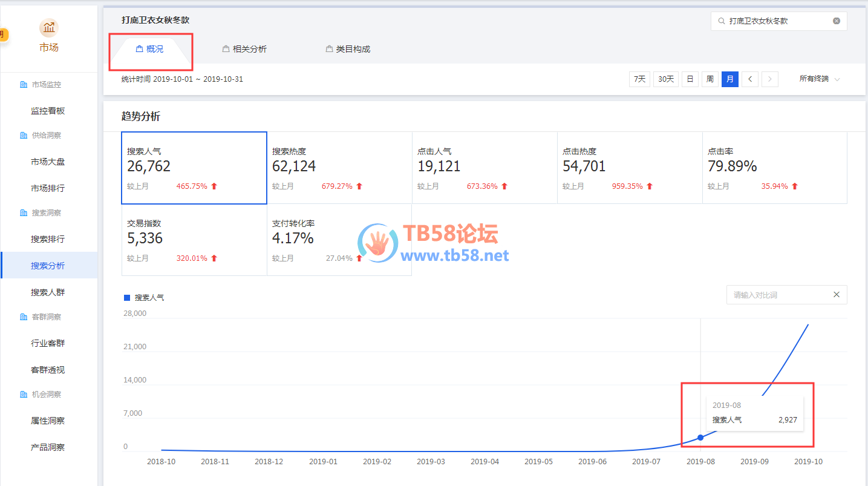The width and height of the screenshot is (868, 486).
Task: Click the 市场 chart icon in sidebar
Action: 49,28
